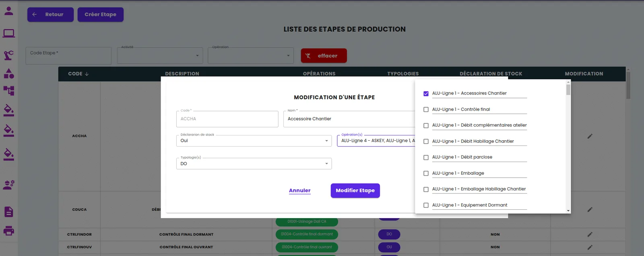This screenshot has width=644, height=256.
Task: Click the Nom field containing Accessoire Chantier
Action: [349, 119]
